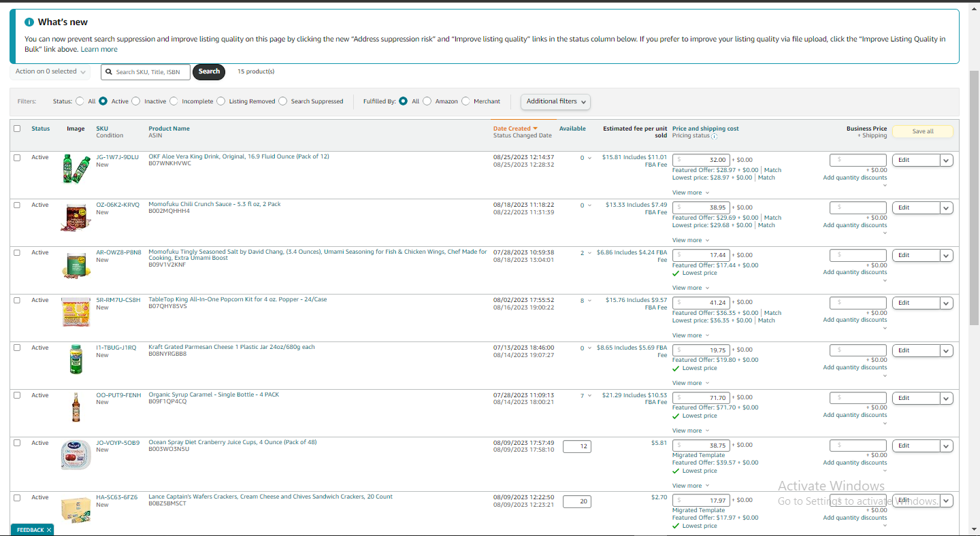Open the Organic Syrup Caramel thumbnail
This screenshot has height=536, width=980.
[76, 407]
